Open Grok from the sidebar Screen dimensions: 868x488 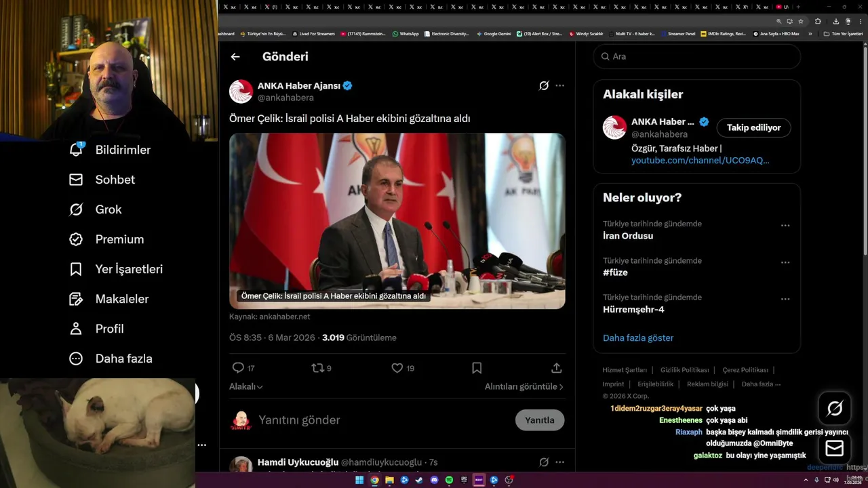point(95,209)
